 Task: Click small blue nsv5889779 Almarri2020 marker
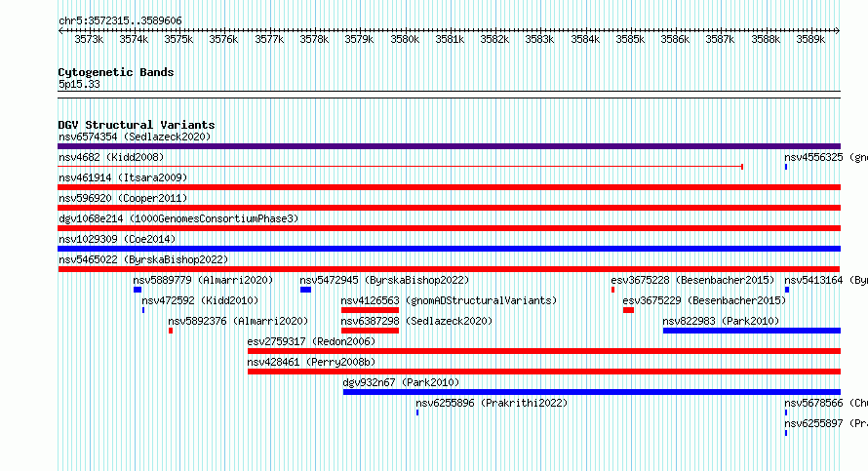(x=138, y=290)
